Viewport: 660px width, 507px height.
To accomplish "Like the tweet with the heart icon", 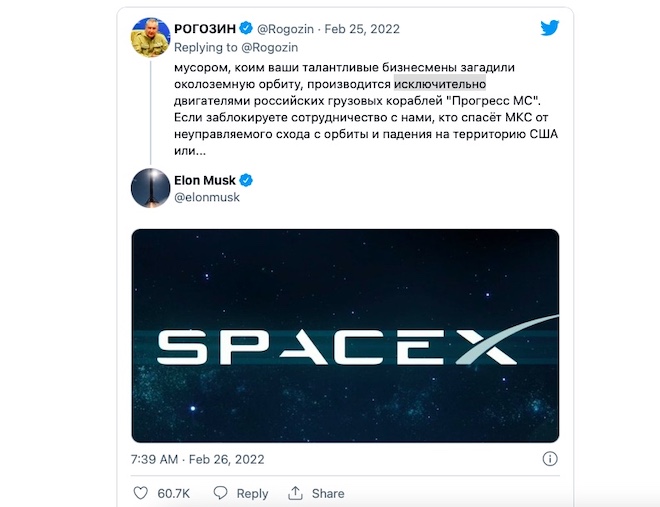I will tap(140, 493).
